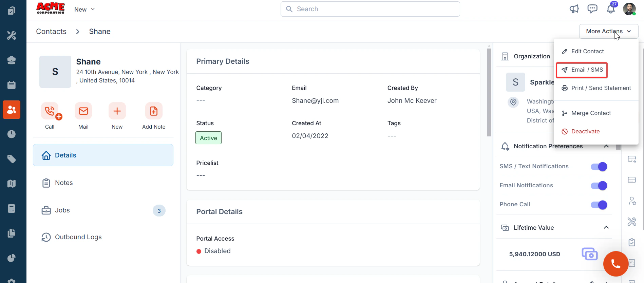Select Edit Contact from menu
644x283 pixels.
tap(587, 51)
